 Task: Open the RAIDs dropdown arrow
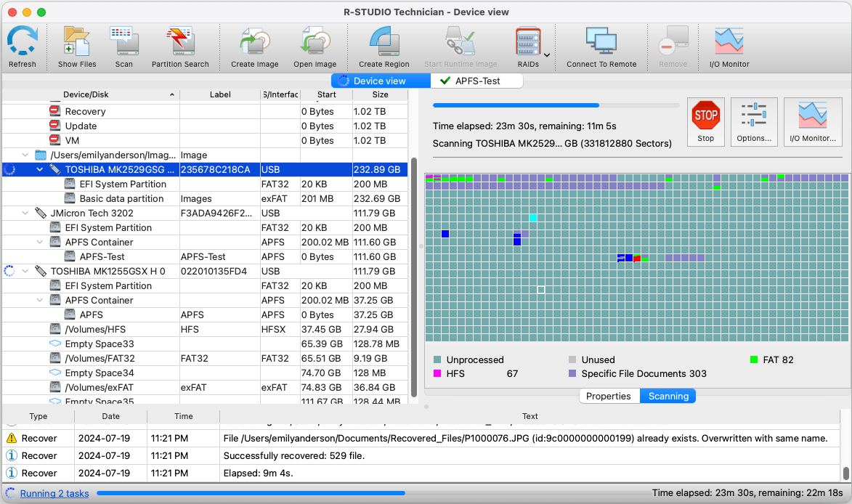tap(547, 55)
